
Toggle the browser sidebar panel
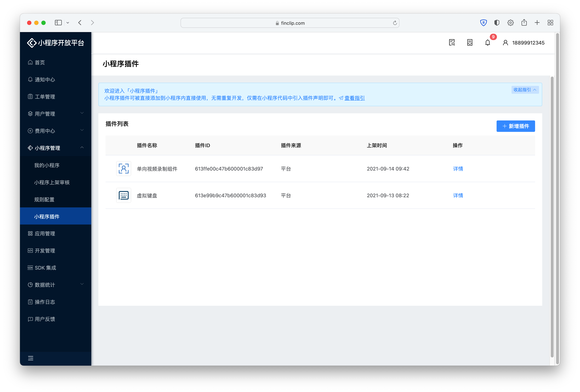tap(58, 23)
